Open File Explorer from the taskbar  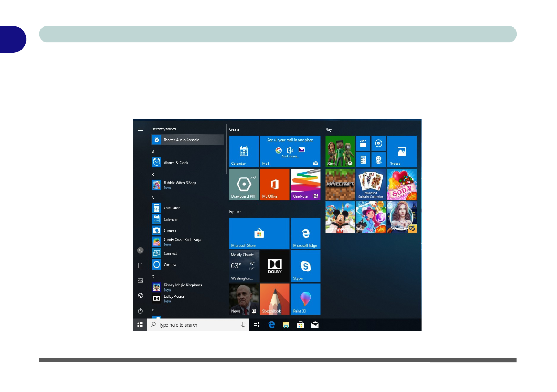pyautogui.click(x=286, y=325)
